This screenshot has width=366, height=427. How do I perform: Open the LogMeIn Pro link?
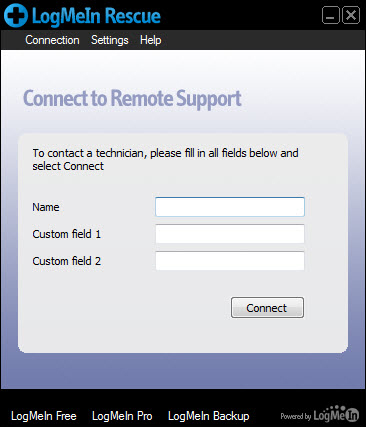point(122,416)
